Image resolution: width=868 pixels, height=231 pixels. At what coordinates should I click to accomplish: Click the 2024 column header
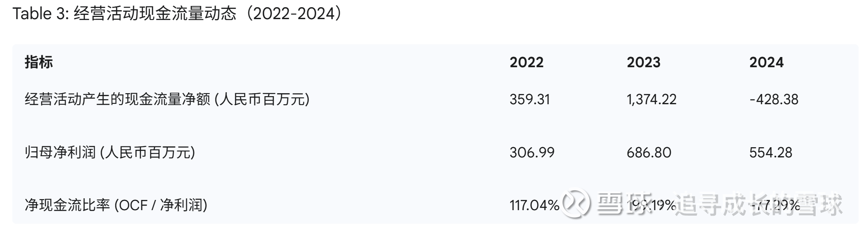[x=766, y=62]
